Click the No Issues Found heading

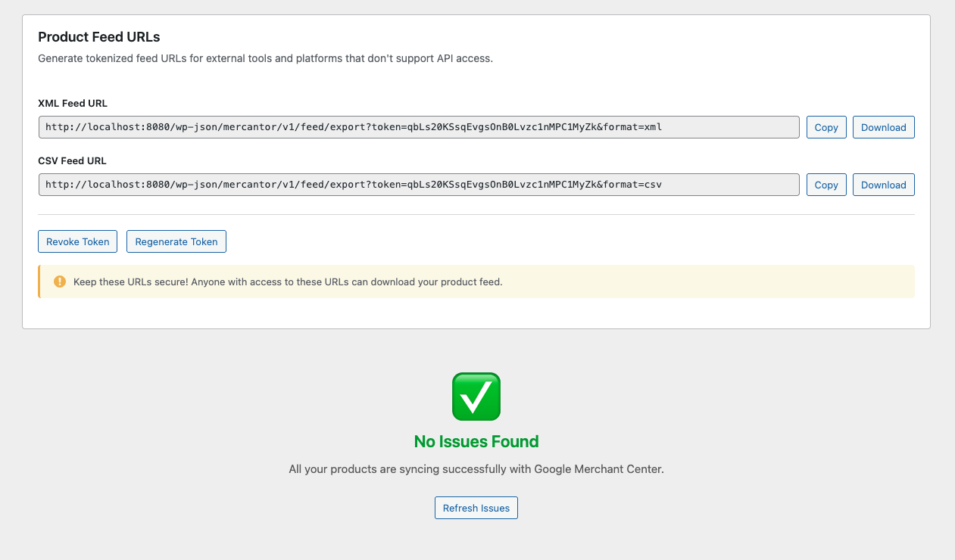click(476, 441)
